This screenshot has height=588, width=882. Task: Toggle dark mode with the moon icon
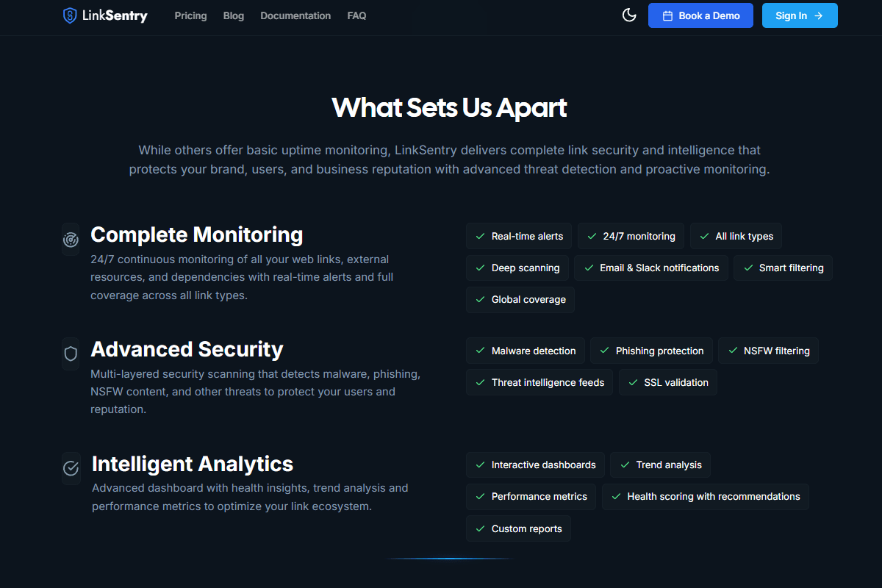click(x=629, y=15)
